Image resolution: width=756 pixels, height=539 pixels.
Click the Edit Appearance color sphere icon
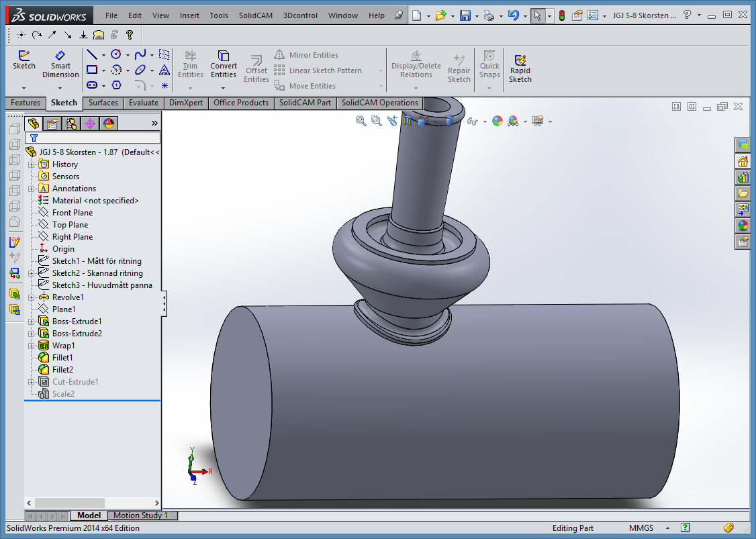point(497,121)
